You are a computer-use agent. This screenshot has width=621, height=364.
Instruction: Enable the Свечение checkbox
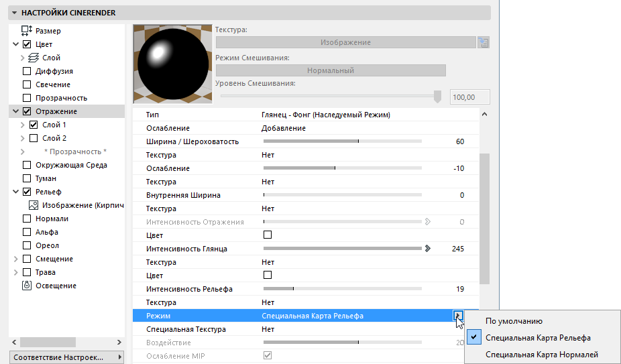pos(27,84)
